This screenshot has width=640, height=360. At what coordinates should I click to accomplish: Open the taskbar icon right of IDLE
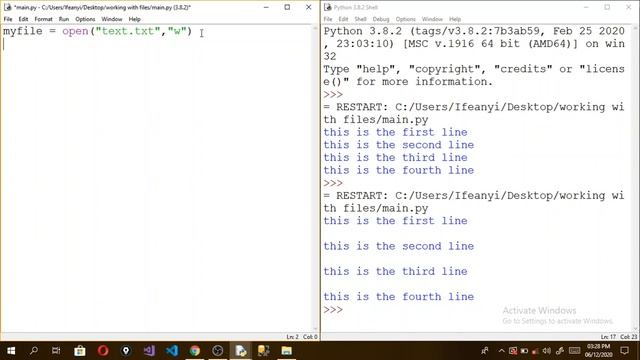pos(264,351)
